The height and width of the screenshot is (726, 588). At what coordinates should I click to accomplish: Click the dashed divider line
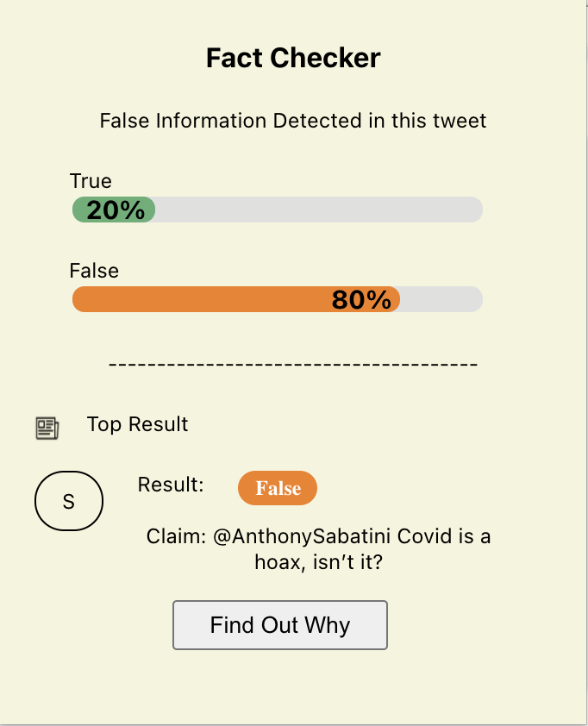293,364
